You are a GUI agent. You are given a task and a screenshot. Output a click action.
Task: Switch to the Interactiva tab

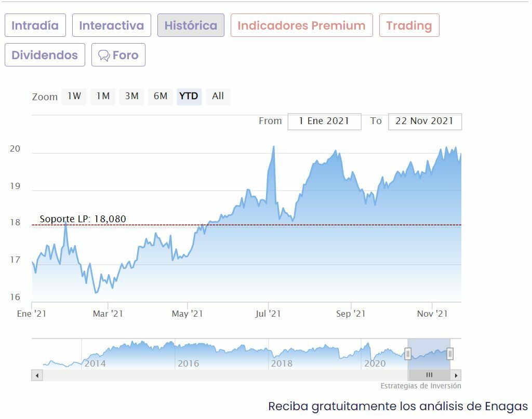click(x=112, y=25)
